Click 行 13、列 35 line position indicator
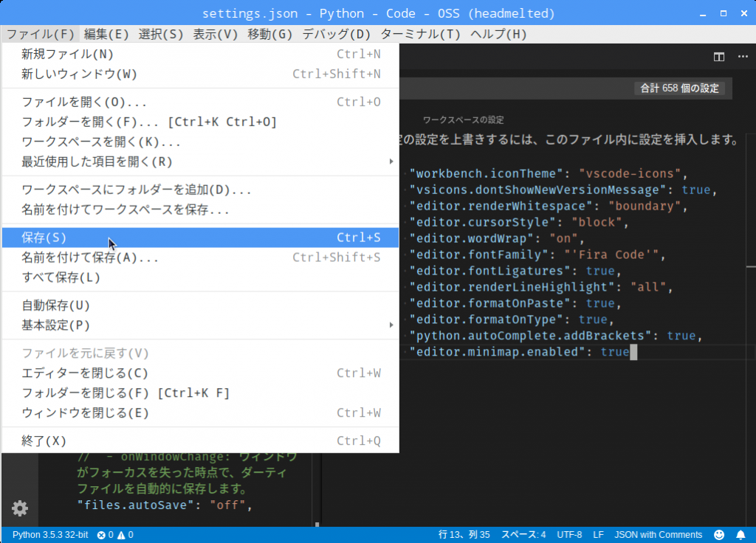This screenshot has width=756, height=543. pyautogui.click(x=464, y=535)
